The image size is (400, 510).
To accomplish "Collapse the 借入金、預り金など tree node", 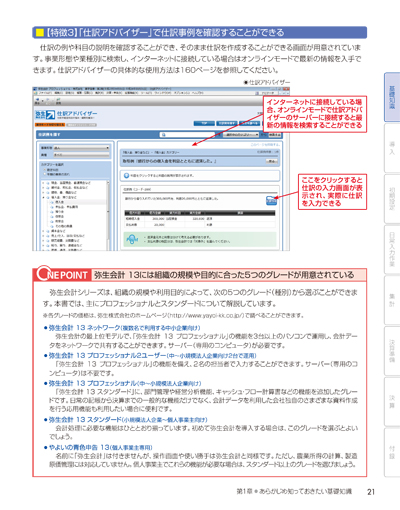I will click(x=43, y=197).
